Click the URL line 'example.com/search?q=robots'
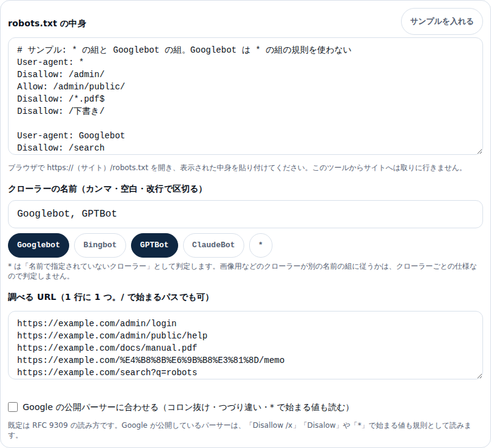 107,372
